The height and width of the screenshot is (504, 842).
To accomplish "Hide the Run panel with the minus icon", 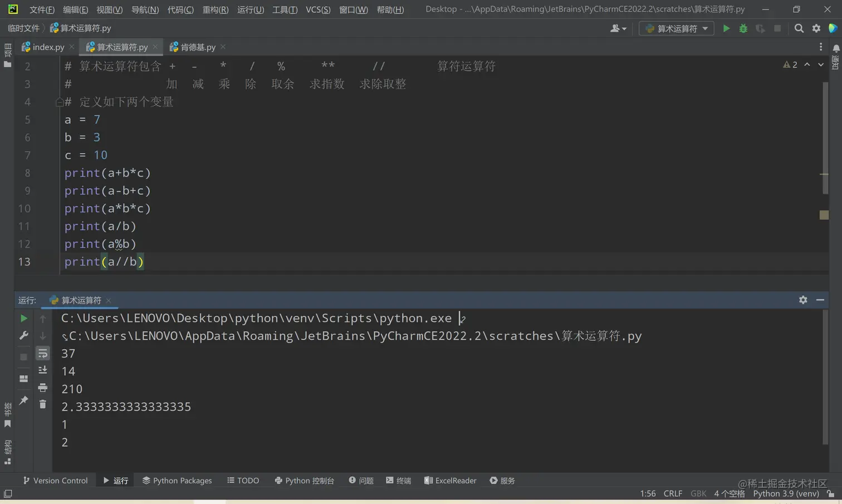I will click(x=820, y=300).
